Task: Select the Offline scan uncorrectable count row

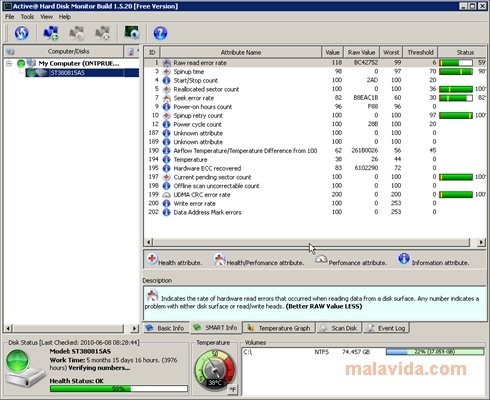Action: pyautogui.click(x=315, y=186)
